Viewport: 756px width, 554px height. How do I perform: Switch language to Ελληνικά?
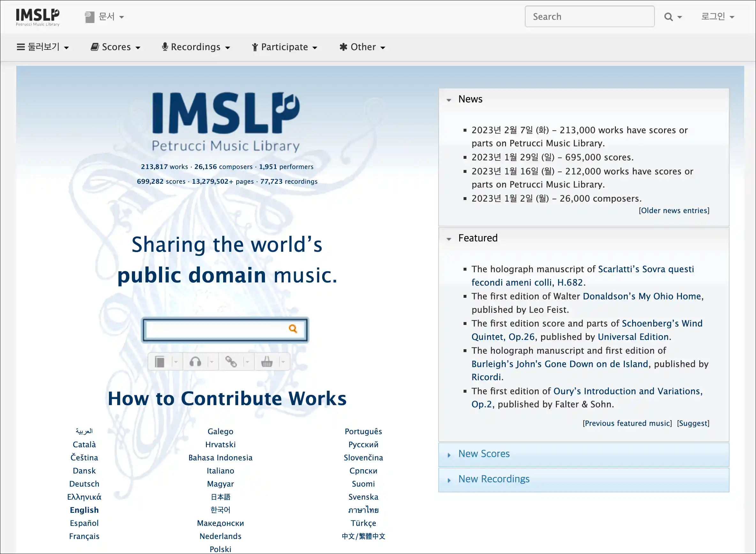click(x=84, y=497)
